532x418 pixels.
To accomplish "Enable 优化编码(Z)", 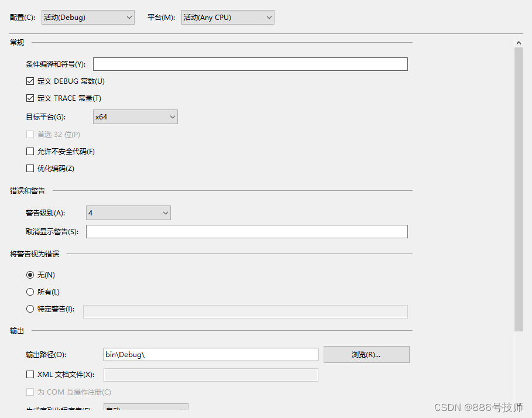I will (30, 168).
